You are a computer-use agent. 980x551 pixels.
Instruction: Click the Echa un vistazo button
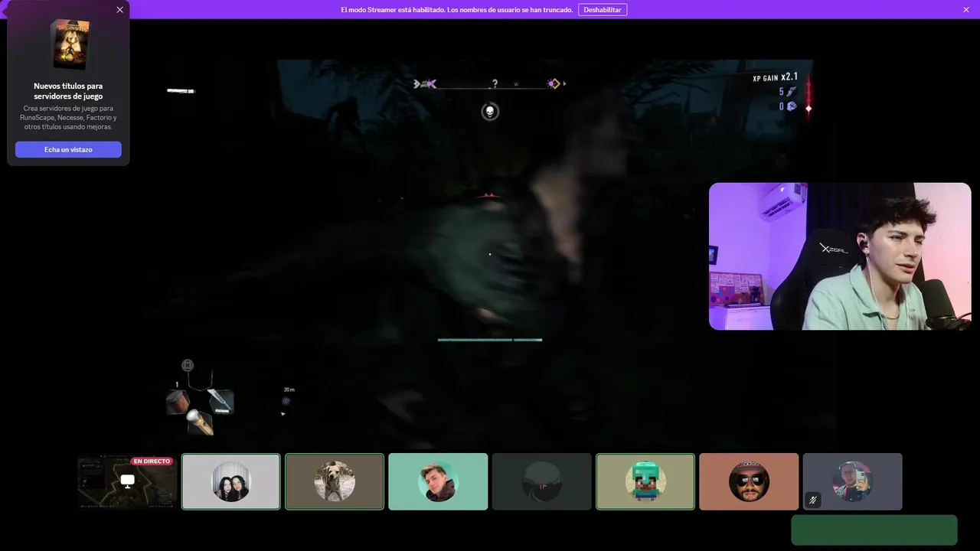point(68,149)
